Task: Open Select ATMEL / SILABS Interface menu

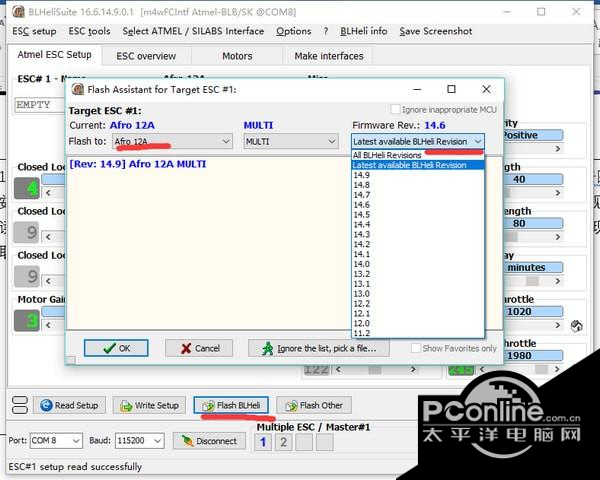Action: pos(193,31)
